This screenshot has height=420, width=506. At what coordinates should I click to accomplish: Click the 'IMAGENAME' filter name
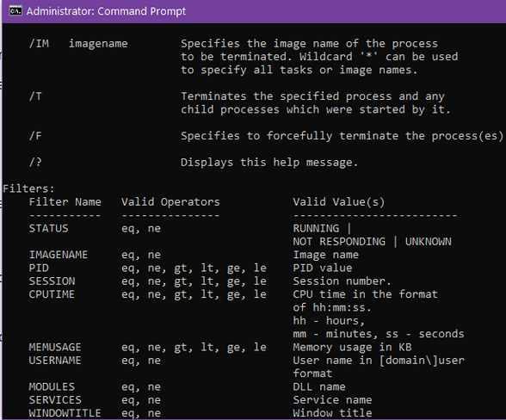[59, 255]
